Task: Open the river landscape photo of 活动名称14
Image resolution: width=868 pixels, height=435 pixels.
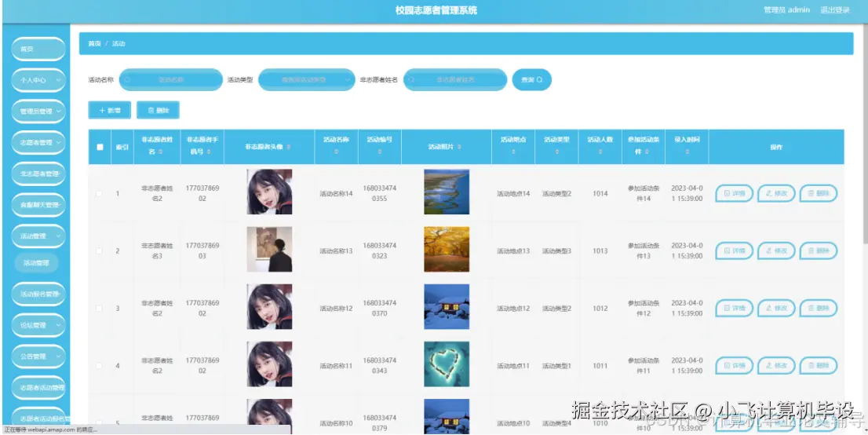Action: point(447,192)
